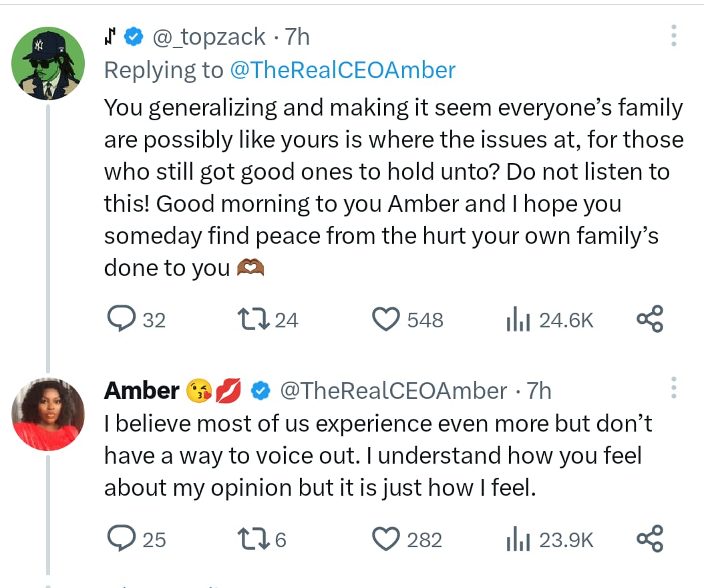Open reply icon on Amber's tweet
Image resolution: width=704 pixels, height=588 pixels.
point(122,539)
